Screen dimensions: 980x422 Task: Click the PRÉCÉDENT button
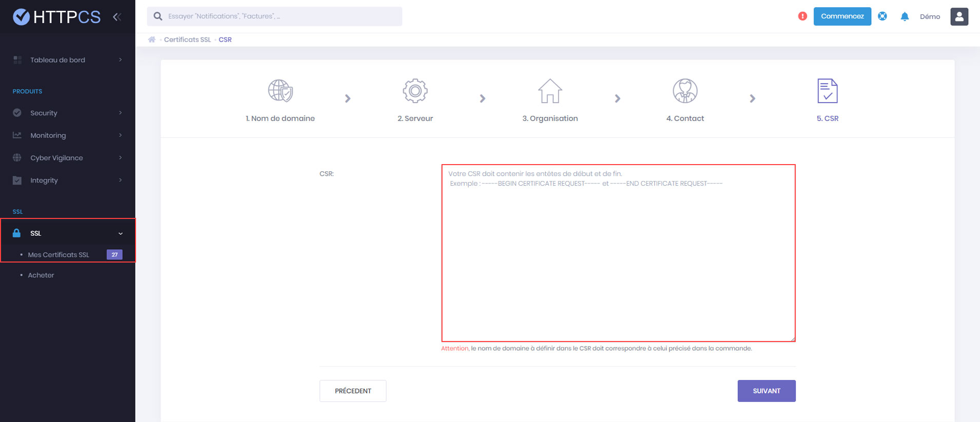pos(353,391)
